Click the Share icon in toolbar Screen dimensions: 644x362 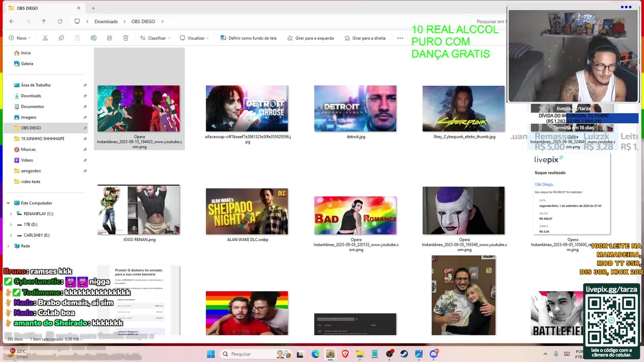110,38
